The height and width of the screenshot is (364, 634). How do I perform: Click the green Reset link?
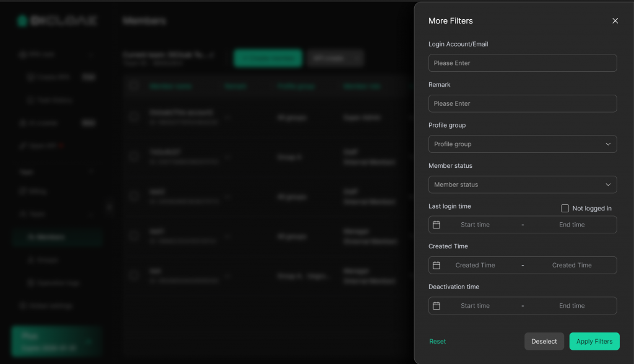[437, 342]
